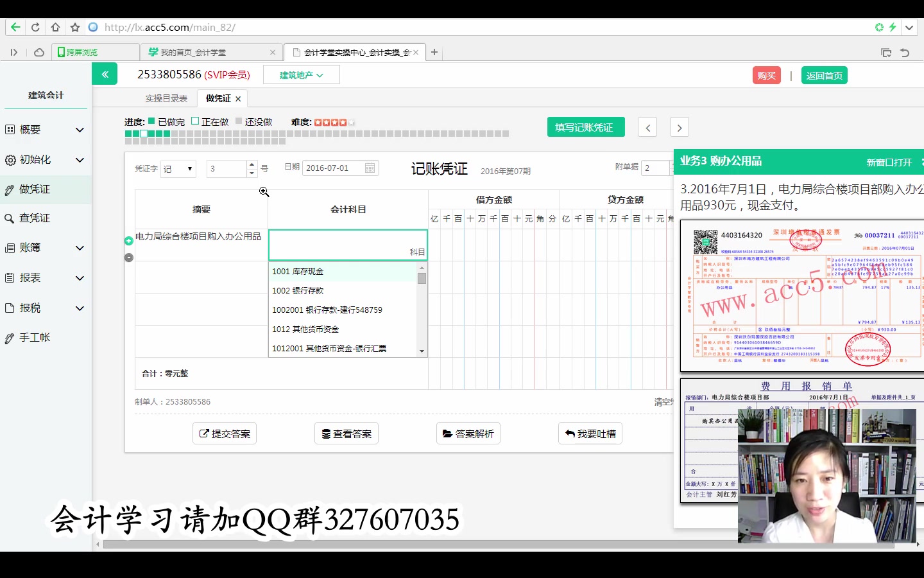Click the 附单据 count field

coord(657,168)
